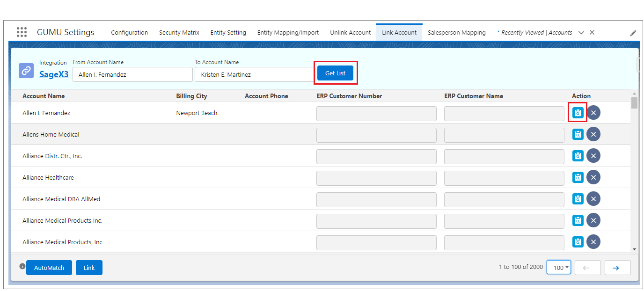Screen dimensions: 644x291
Task: Open ERP lookup for Alliance Medical DBA AllMed
Action: 578,199
